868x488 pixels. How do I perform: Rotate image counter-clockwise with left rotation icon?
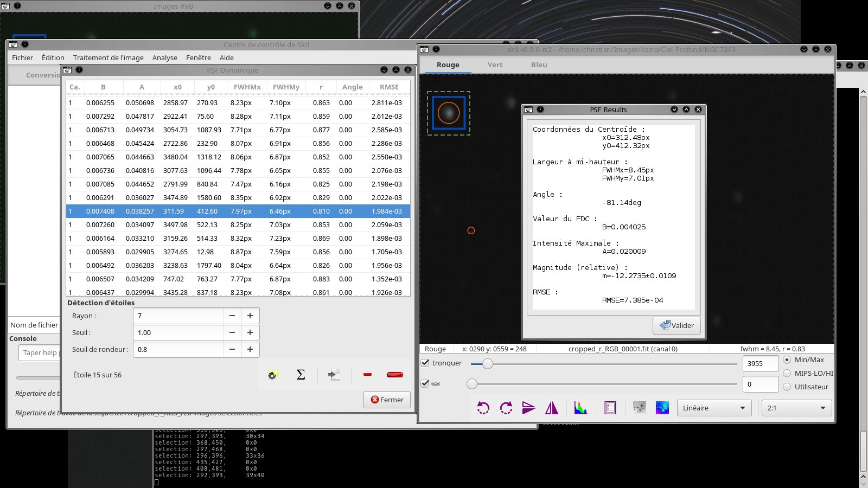click(x=483, y=408)
